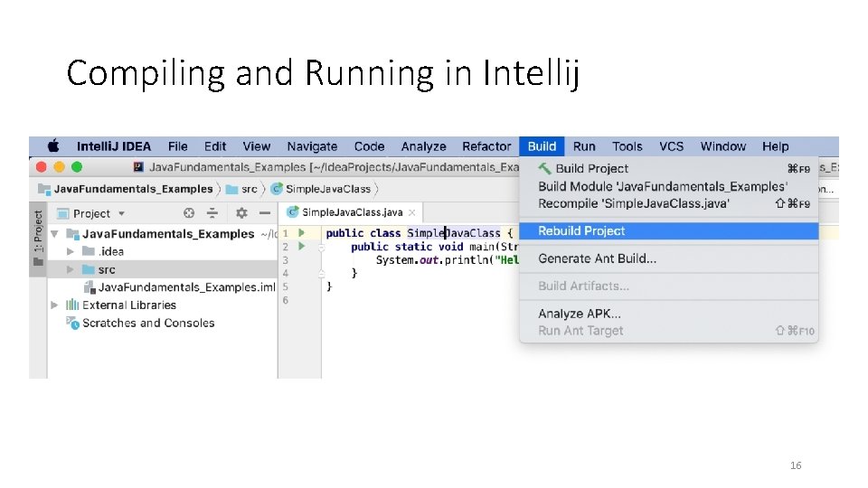Click the collapse all icon in Project panel
The width and height of the screenshot is (868, 488).
[212, 213]
